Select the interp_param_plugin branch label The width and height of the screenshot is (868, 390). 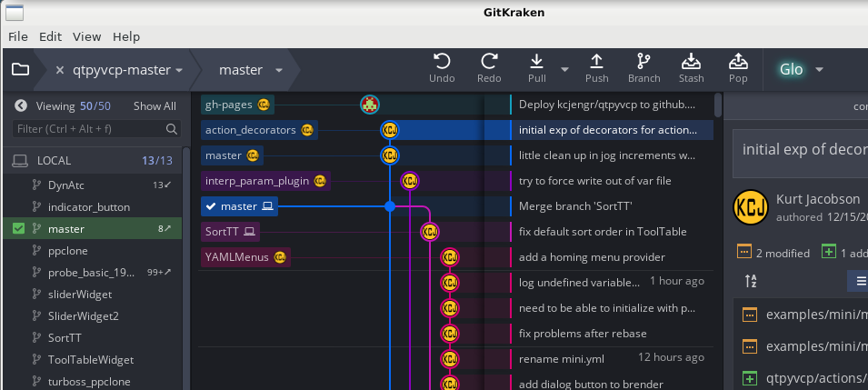[x=265, y=181]
